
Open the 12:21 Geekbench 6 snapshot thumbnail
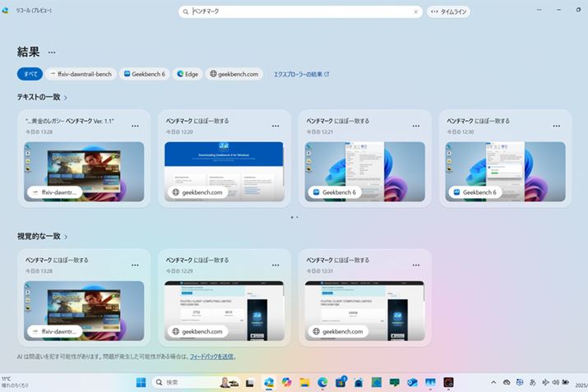[x=365, y=172]
